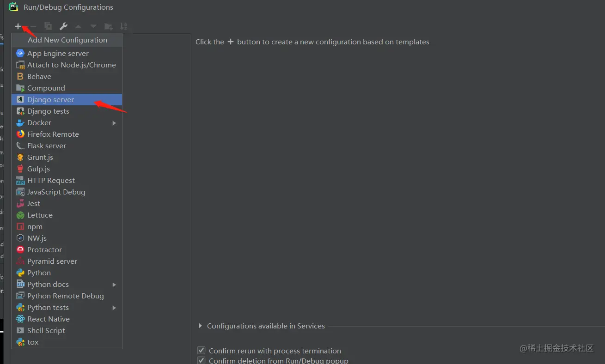Select the React Native entry

(x=67, y=319)
